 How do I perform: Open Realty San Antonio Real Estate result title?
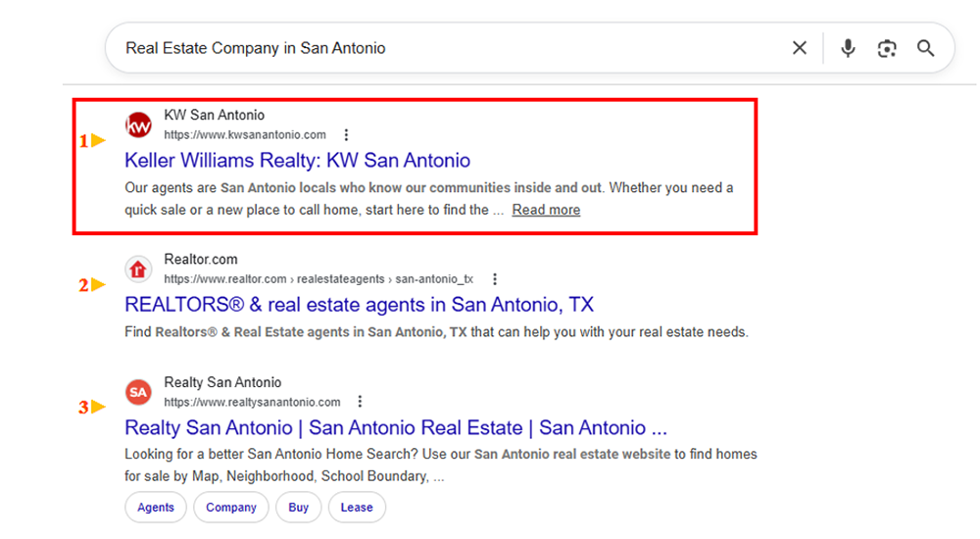coord(396,427)
